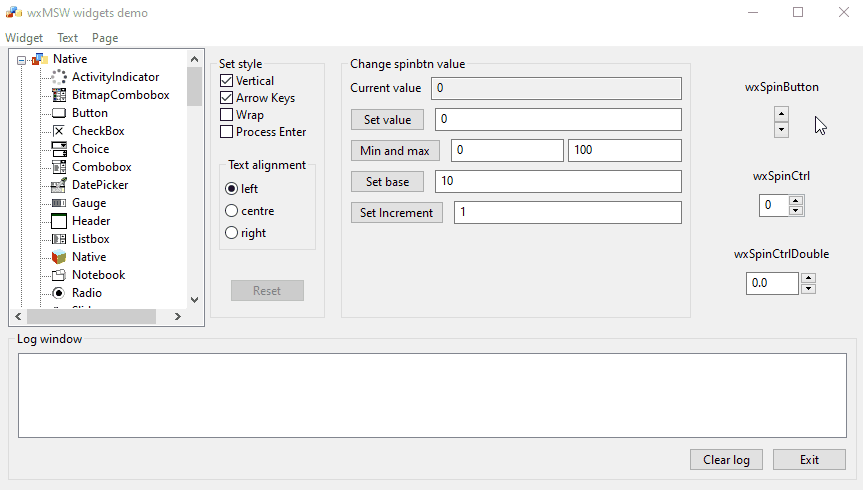This screenshot has width=863, height=490.
Task: Increase wxSpinCtrl value with up arrow
Action: 796,200
